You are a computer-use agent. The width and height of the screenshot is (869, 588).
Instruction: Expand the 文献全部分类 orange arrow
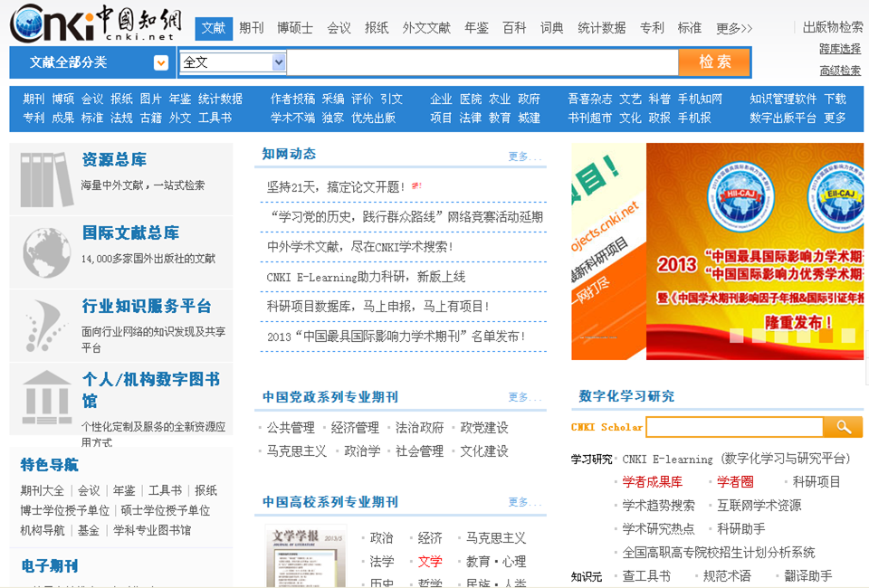(161, 62)
